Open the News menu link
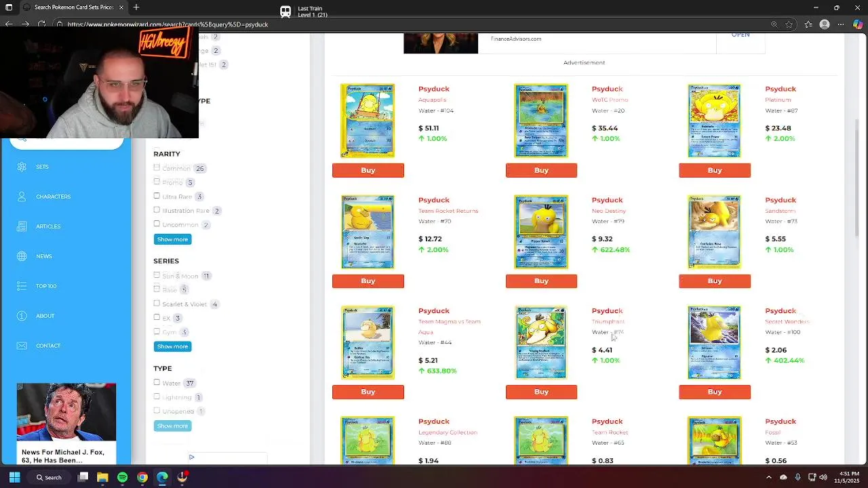The height and width of the screenshot is (488, 868). tap(44, 256)
